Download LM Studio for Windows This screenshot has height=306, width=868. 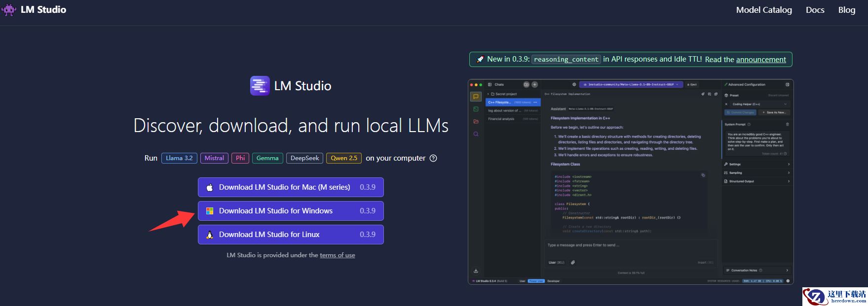pos(291,211)
